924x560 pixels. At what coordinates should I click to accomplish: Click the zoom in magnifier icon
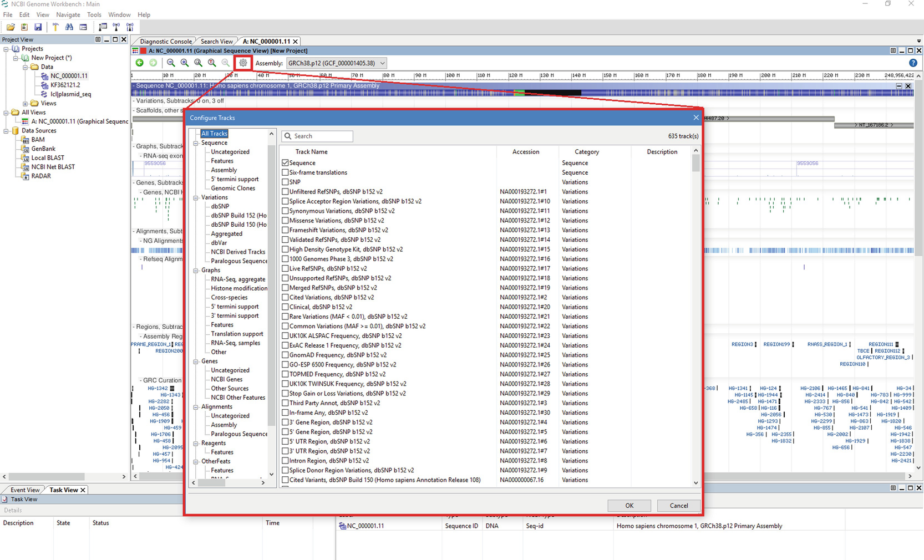(x=185, y=63)
